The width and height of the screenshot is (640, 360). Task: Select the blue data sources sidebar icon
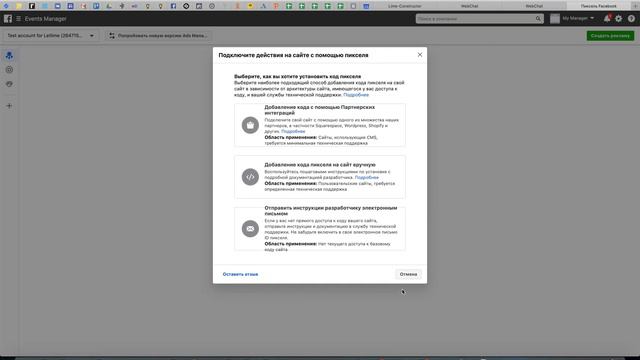pyautogui.click(x=9, y=56)
